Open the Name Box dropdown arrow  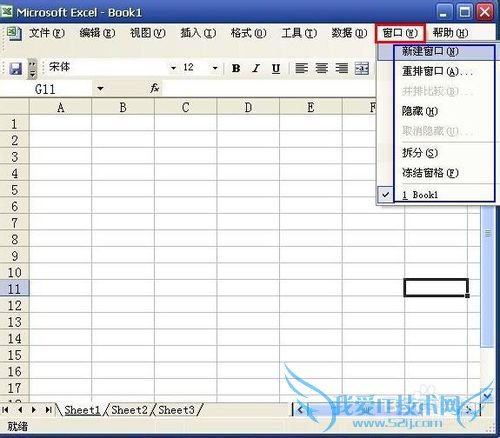[100, 89]
